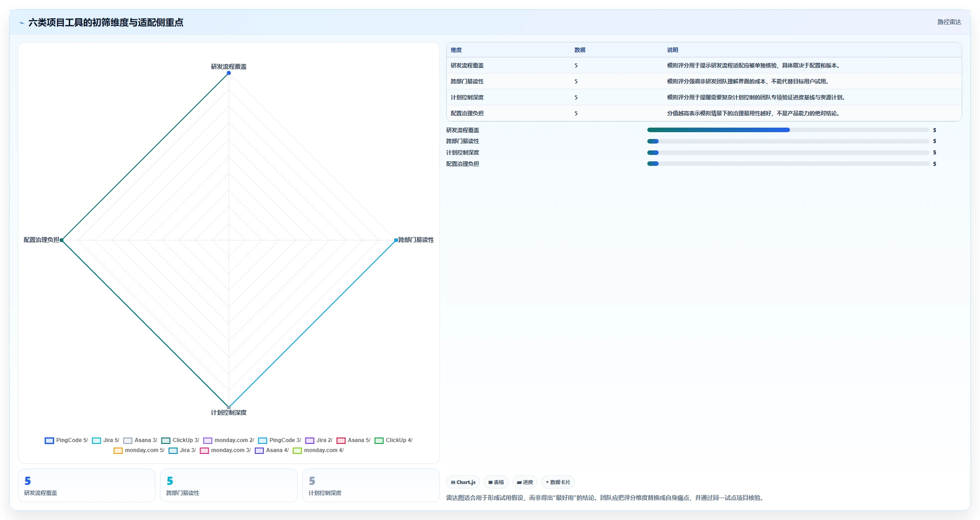Hide the monday.com 4/ legend series
Image resolution: width=980 pixels, height=520 pixels.
pyautogui.click(x=318, y=450)
